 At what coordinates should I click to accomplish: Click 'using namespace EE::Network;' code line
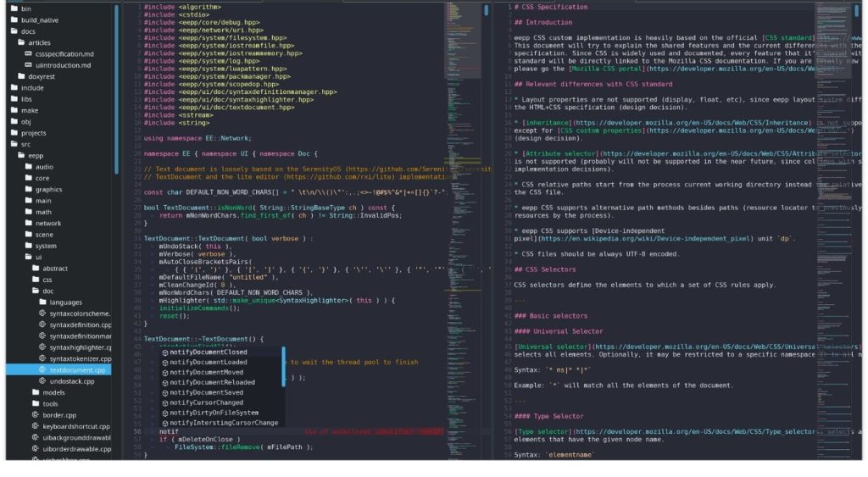click(198, 138)
